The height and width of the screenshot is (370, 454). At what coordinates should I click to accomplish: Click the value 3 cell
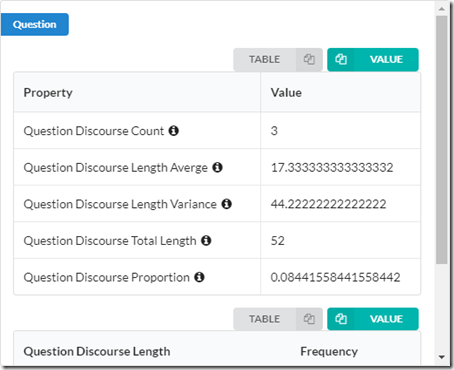[340, 131]
